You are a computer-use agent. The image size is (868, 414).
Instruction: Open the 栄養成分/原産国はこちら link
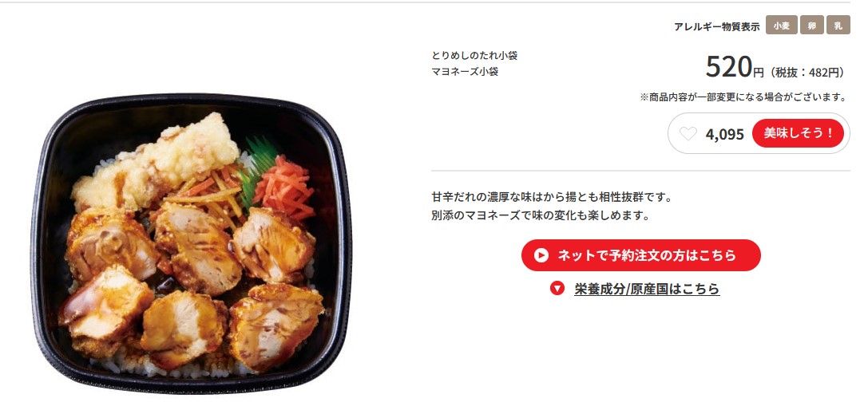click(647, 289)
